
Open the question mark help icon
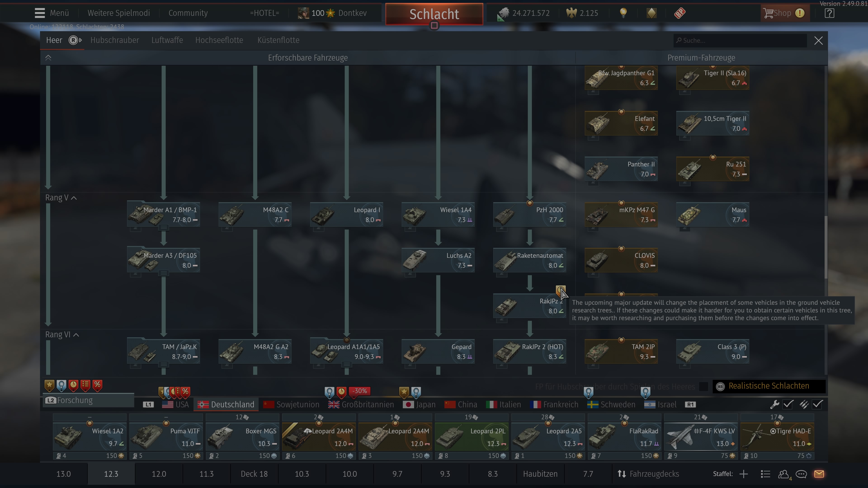point(829,13)
